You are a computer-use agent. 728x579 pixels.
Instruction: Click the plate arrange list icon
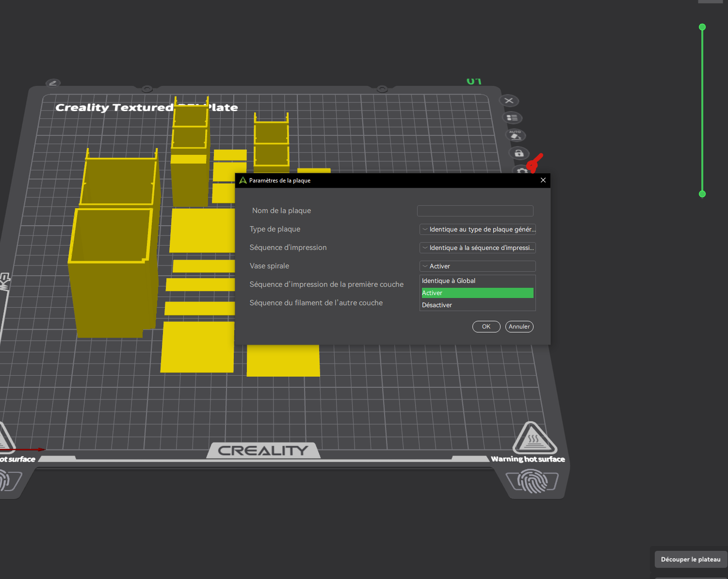pyautogui.click(x=512, y=117)
